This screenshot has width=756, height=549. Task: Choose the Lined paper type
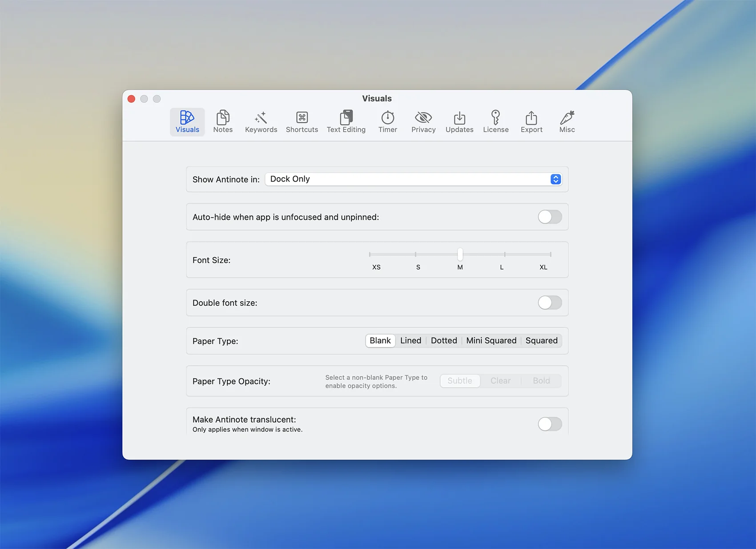[410, 341]
